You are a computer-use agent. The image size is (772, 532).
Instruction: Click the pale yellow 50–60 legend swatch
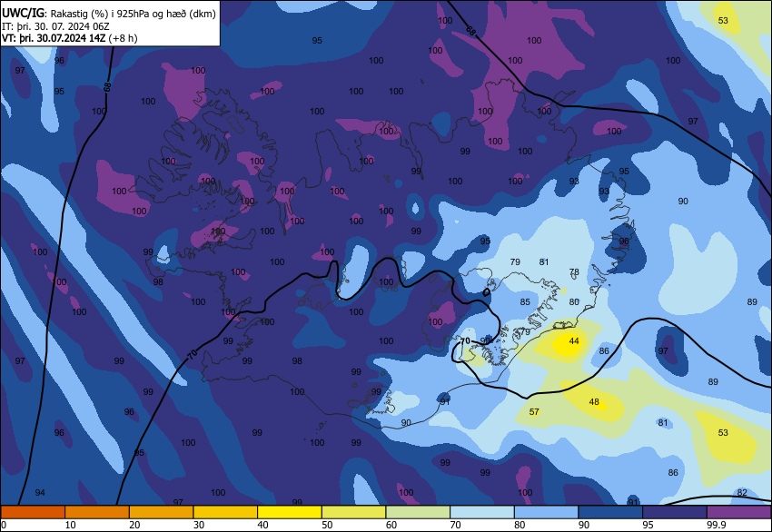point(354,512)
